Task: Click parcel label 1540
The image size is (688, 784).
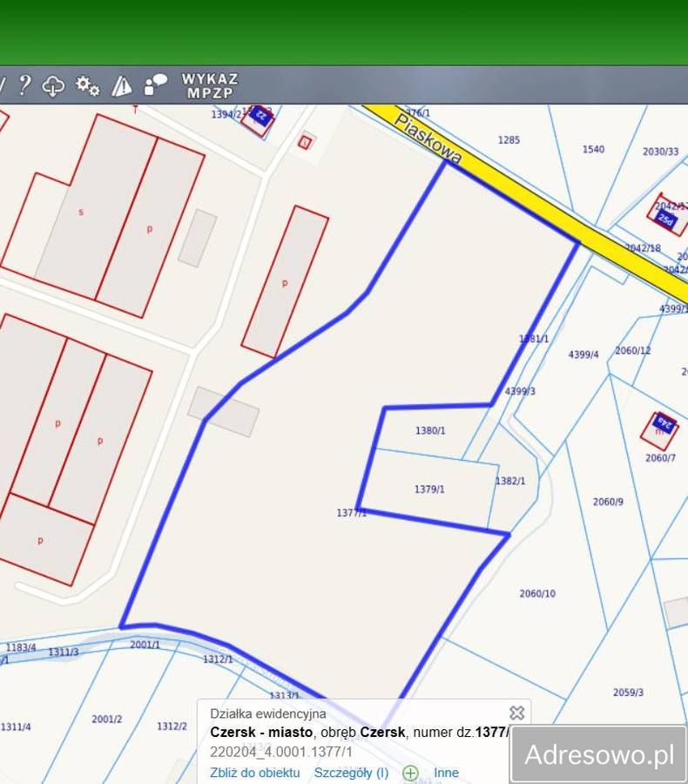Action: point(593,149)
